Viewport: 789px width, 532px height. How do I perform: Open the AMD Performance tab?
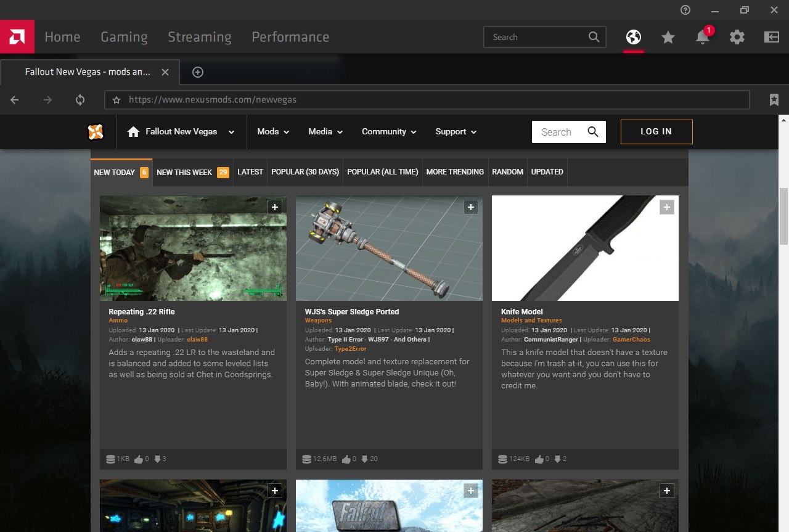pos(290,37)
